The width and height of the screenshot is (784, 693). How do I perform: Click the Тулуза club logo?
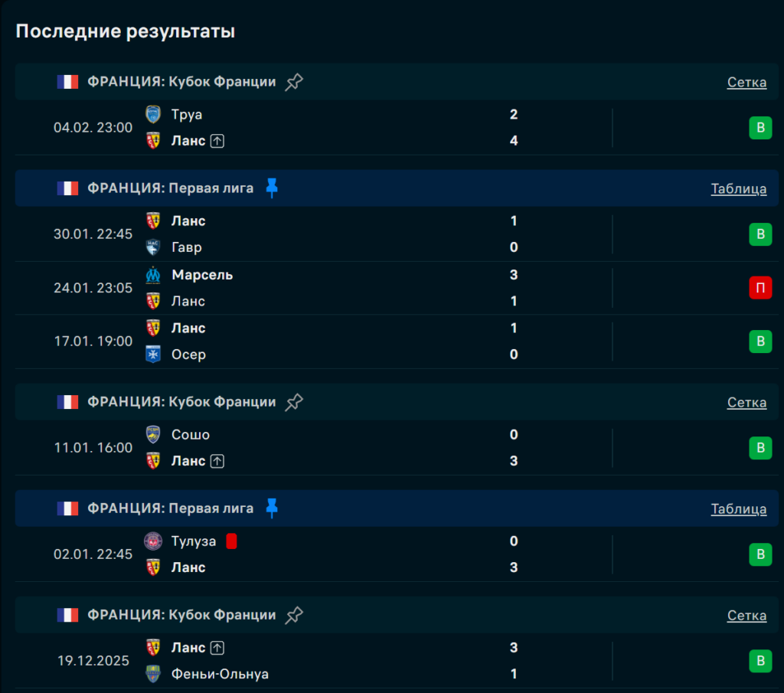point(153,541)
